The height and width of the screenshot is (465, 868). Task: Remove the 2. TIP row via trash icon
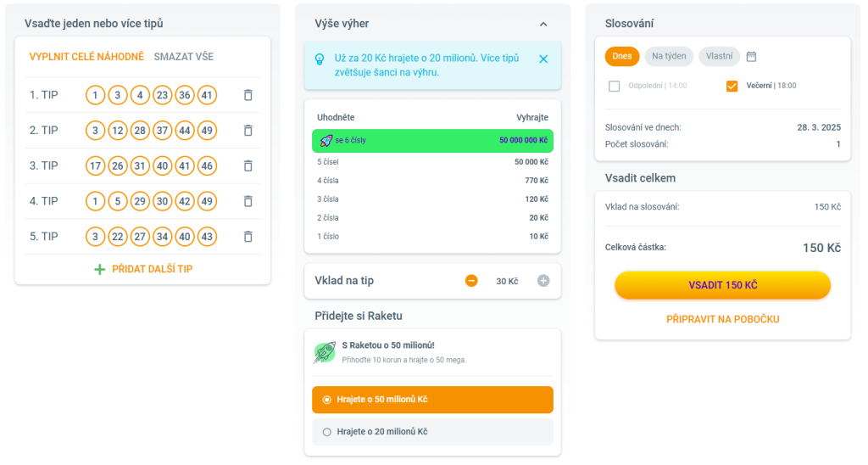(248, 131)
